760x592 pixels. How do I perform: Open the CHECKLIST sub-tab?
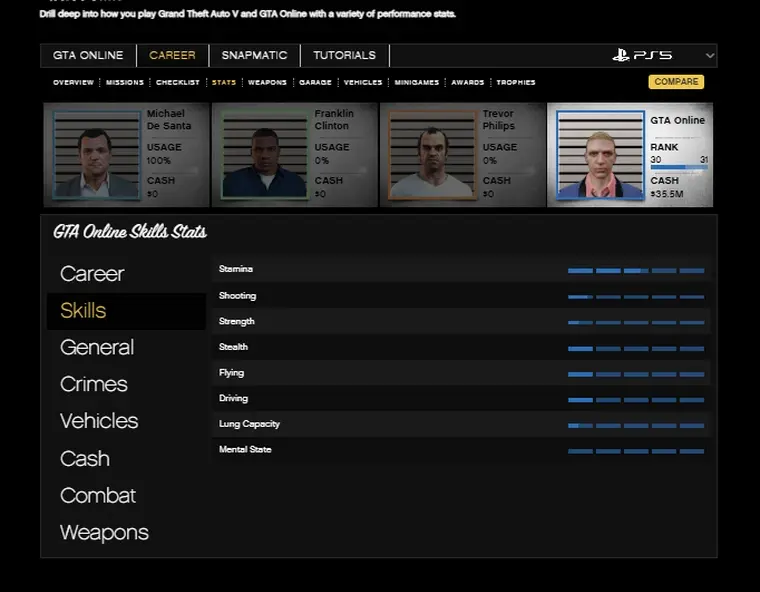click(178, 82)
